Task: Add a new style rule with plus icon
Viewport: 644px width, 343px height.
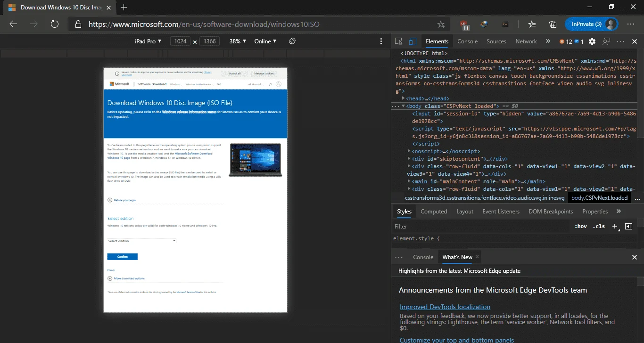Action: [x=615, y=227]
